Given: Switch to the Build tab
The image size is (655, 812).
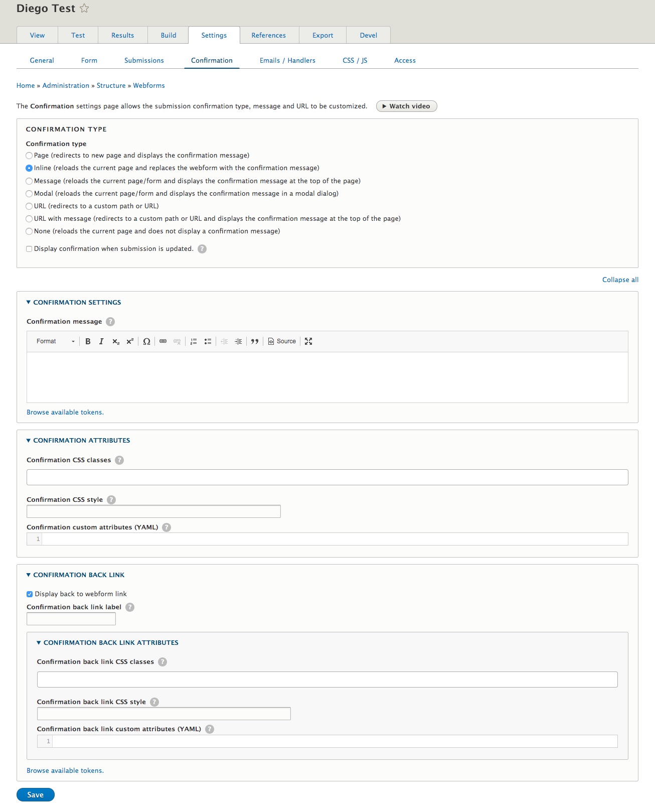Looking at the screenshot, I should (x=169, y=35).
